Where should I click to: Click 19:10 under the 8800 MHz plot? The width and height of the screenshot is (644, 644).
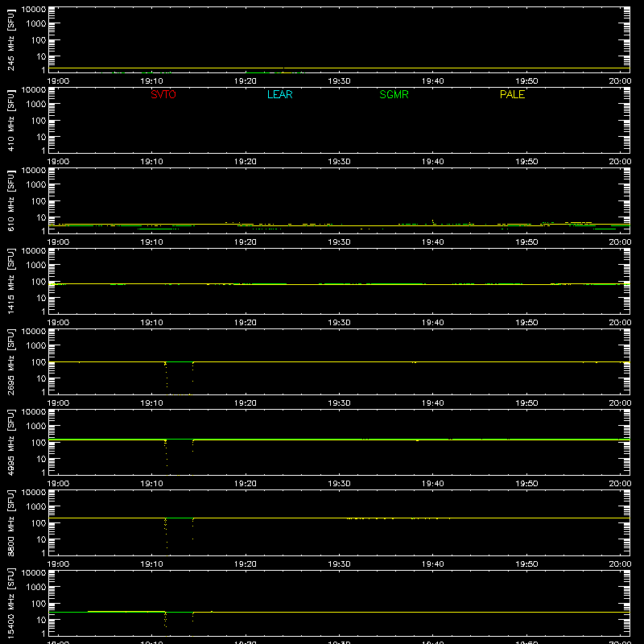152,564
